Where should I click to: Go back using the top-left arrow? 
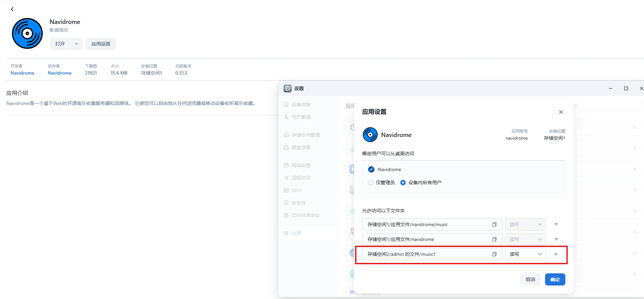click(12, 9)
